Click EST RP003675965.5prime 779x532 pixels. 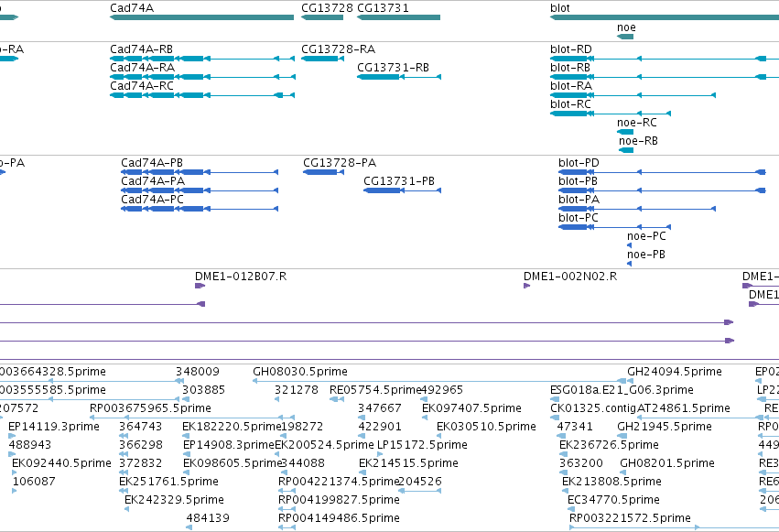pyautogui.click(x=150, y=408)
